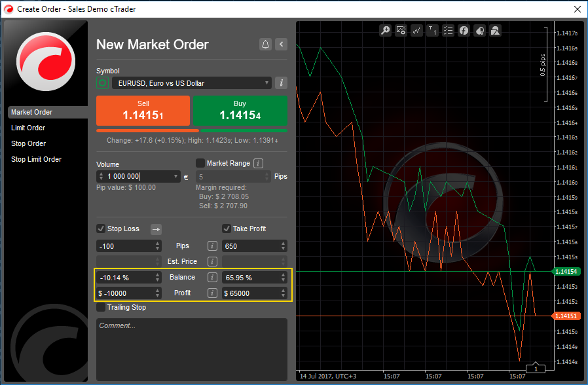Viewport: 588px width, 385px height.
Task: Click the Volume input field
Action: [138, 176]
